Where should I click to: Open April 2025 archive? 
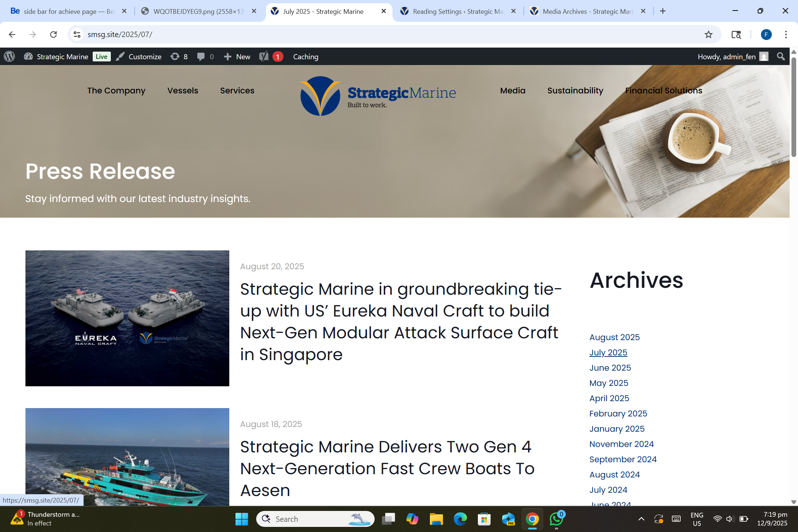click(x=609, y=398)
